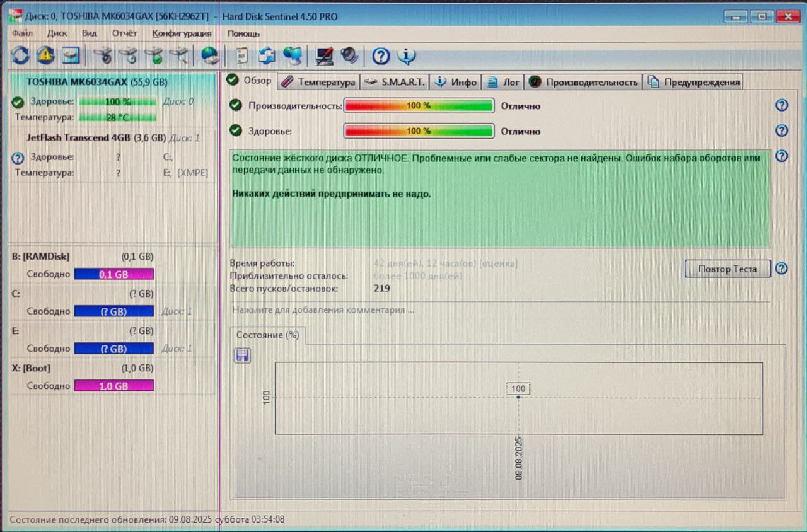Click the 09.08.2025 chart date label

[x=519, y=459]
